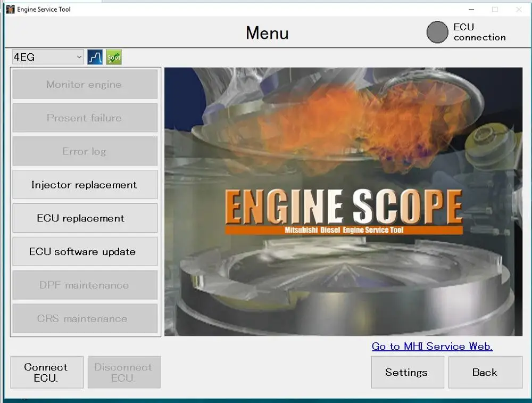Image resolution: width=532 pixels, height=403 pixels.
Task: Click the Monitor engine button
Action: pos(85,84)
